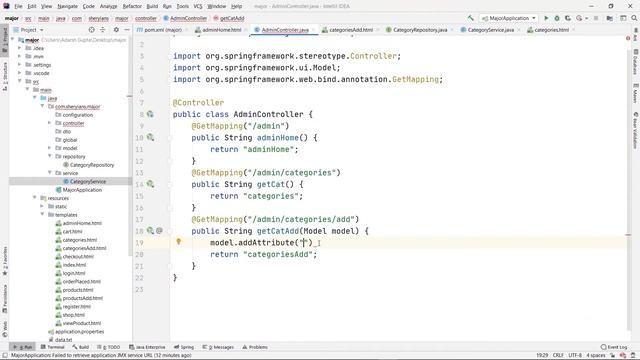Toggle the Maven right side panel
The width and height of the screenshot is (640, 360).
pyautogui.click(x=635, y=93)
